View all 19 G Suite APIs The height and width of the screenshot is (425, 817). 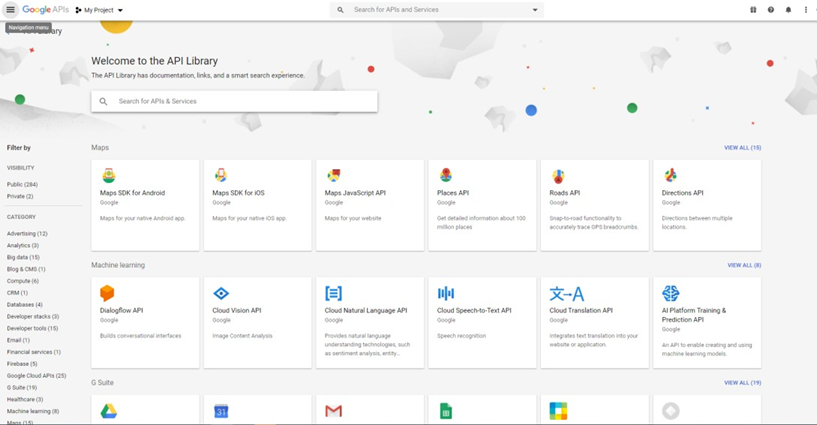[742, 383]
